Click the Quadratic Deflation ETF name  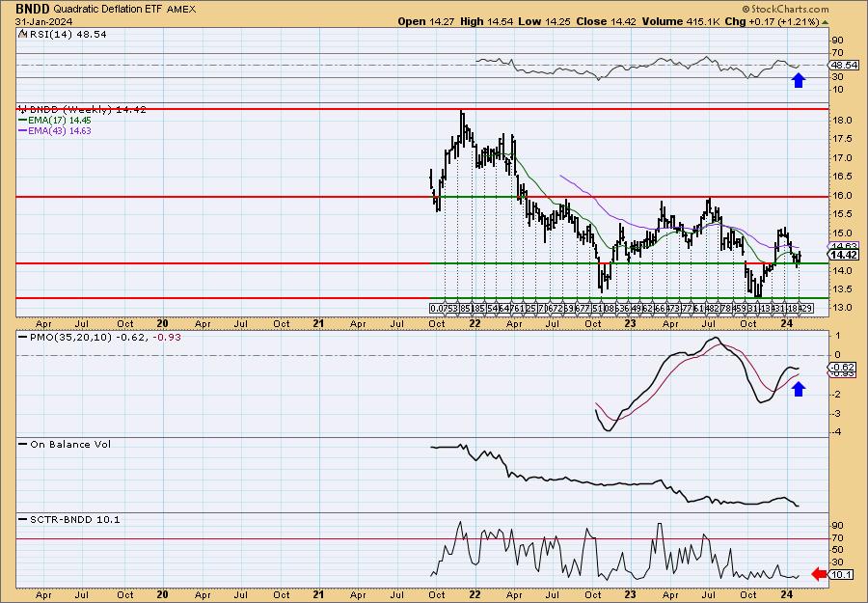(x=107, y=10)
